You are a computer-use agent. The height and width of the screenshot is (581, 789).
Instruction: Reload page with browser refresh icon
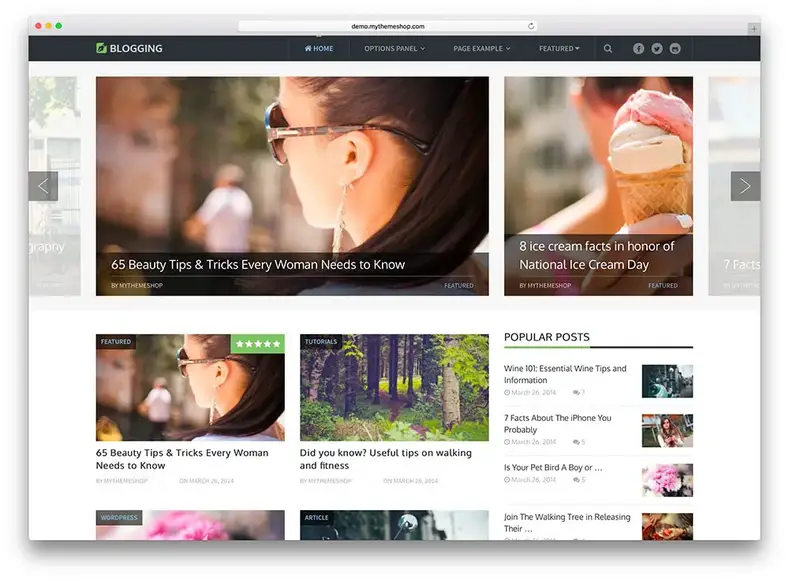tap(531, 26)
